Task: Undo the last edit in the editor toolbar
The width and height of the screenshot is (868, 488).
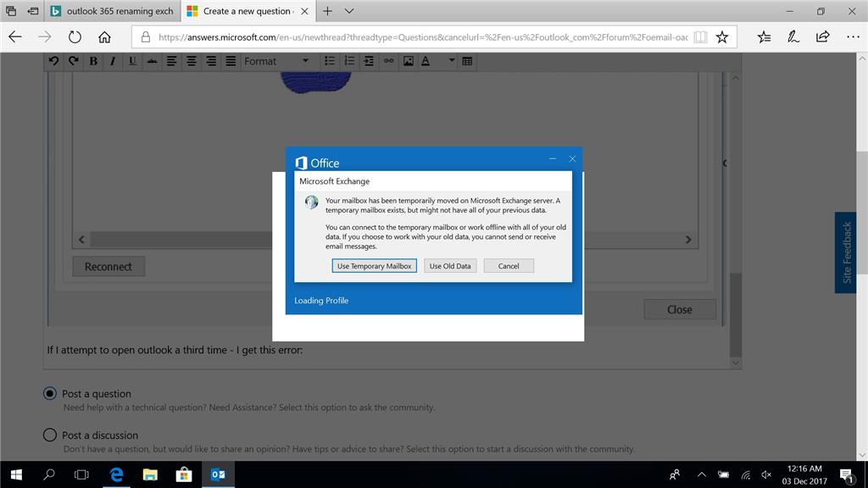Action: point(53,61)
